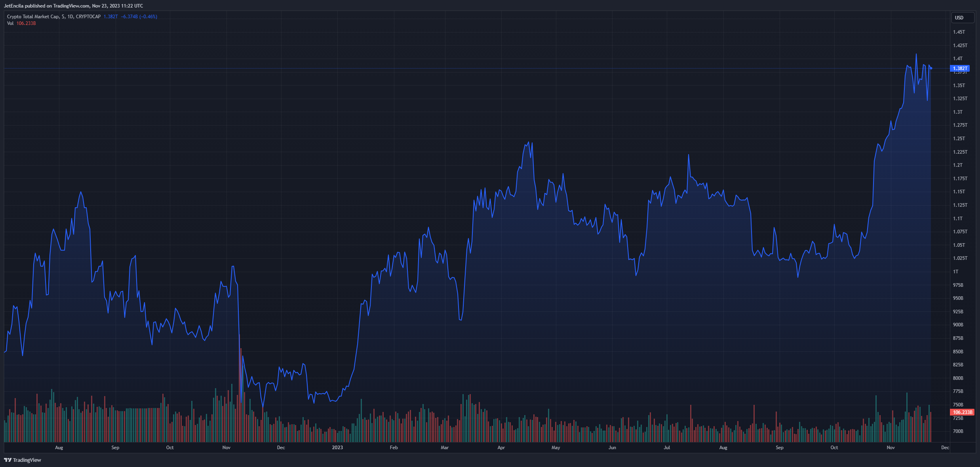
Task: Click the red 106.233B volume label
Action: pos(962,412)
